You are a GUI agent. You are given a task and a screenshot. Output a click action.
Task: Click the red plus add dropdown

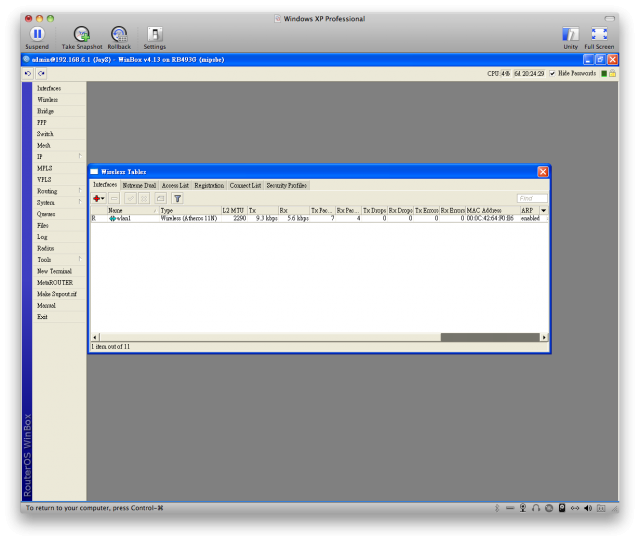coord(98,198)
